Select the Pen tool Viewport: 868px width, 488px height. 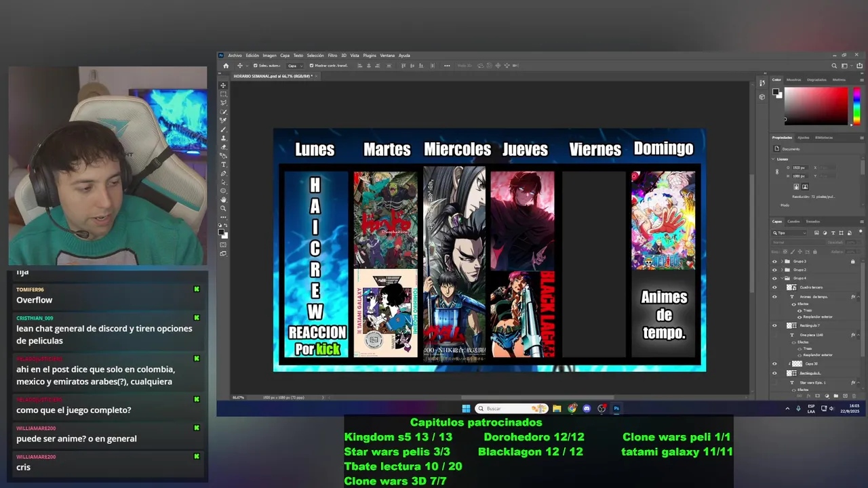point(222,173)
